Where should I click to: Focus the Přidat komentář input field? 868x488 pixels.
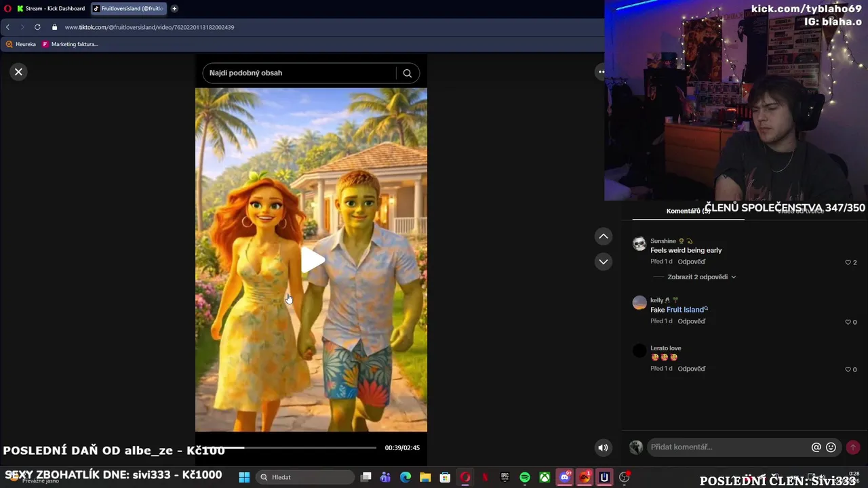[729, 447]
